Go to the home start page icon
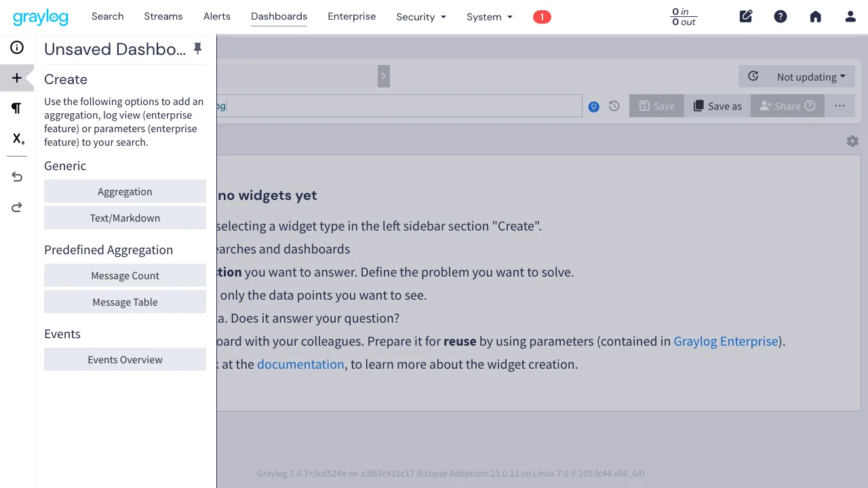Viewport: 868px width, 488px height. pyautogui.click(x=816, y=17)
